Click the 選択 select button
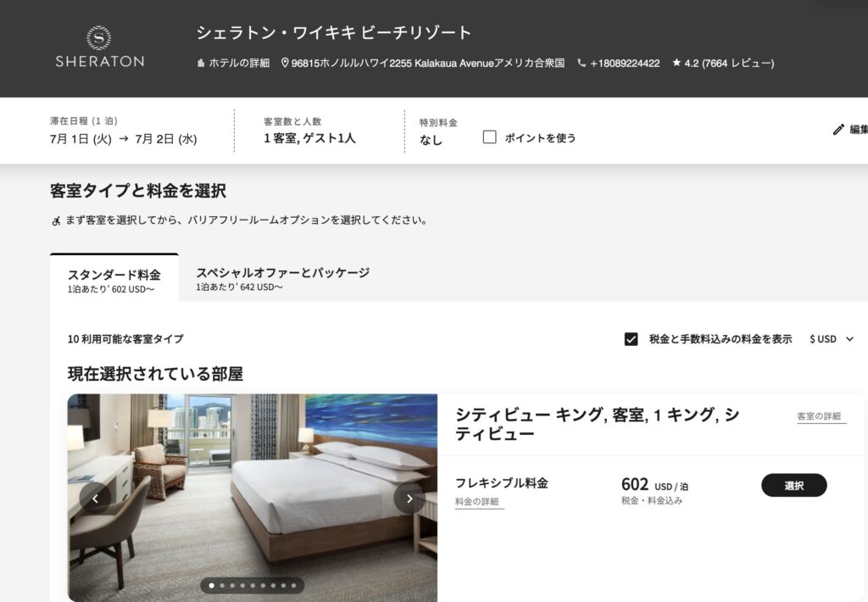 click(x=793, y=485)
